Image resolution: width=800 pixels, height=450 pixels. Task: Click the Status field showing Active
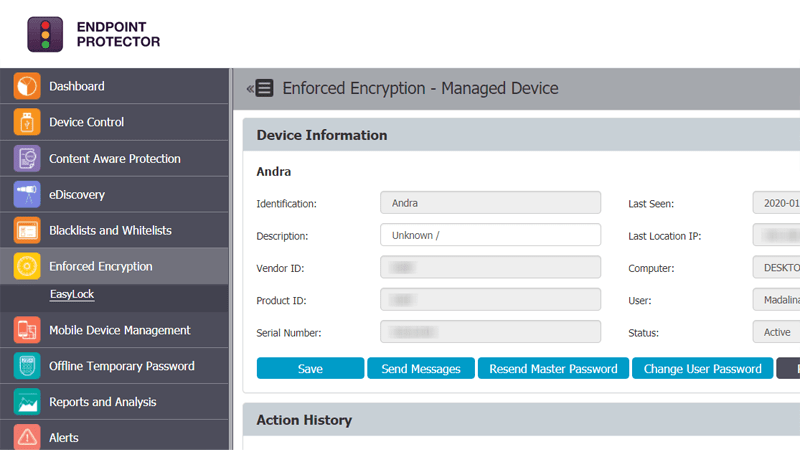click(x=777, y=332)
